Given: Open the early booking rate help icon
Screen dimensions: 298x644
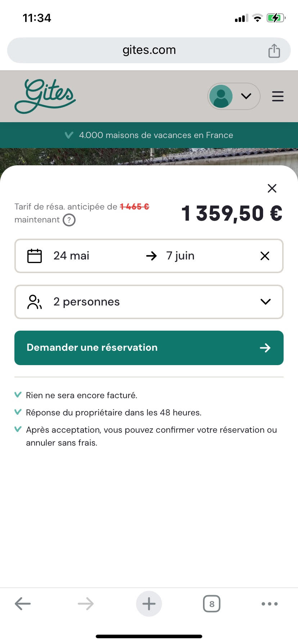Looking at the screenshot, I should pos(69,220).
